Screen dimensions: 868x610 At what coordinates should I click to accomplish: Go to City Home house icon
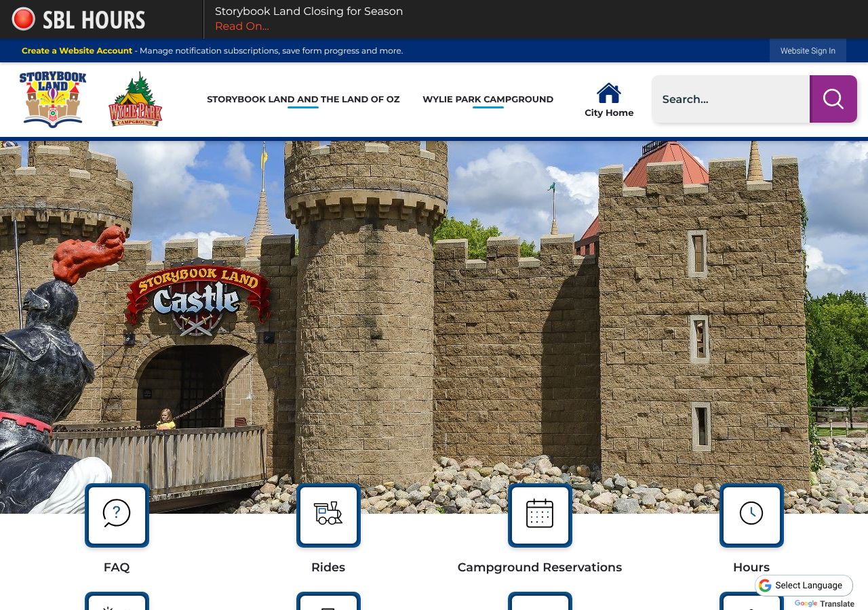[609, 93]
